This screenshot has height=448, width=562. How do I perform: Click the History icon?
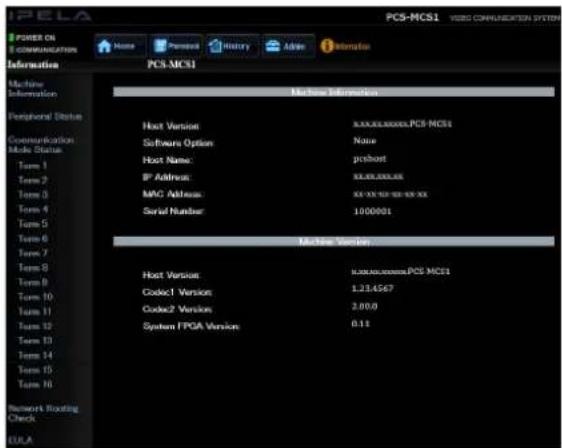[x=215, y=46]
